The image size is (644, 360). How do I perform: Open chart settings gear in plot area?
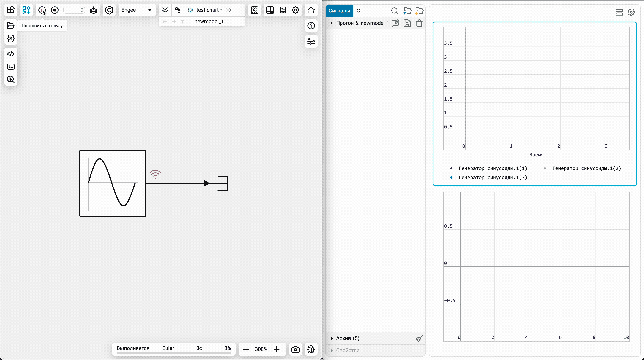[631, 12]
